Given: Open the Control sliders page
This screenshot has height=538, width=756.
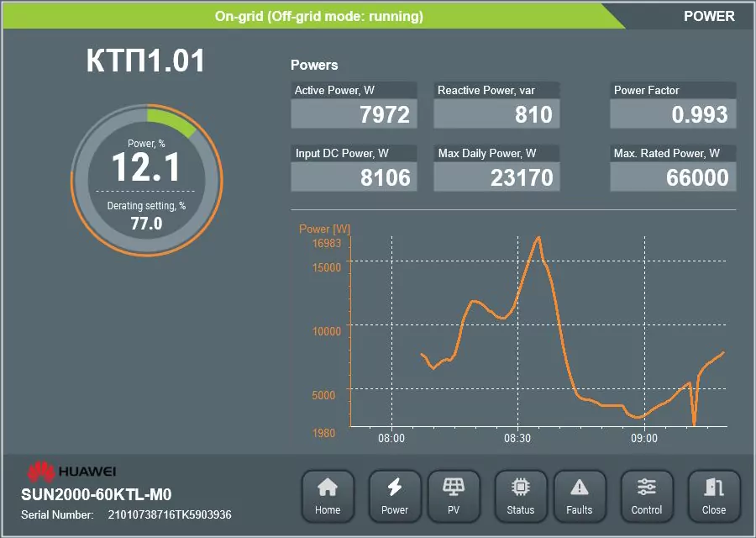Looking at the screenshot, I should coord(647,497).
